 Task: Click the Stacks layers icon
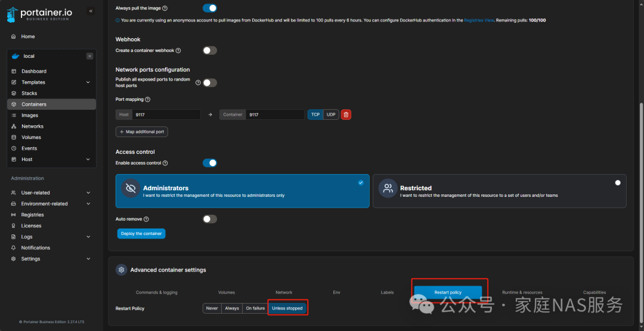14,93
